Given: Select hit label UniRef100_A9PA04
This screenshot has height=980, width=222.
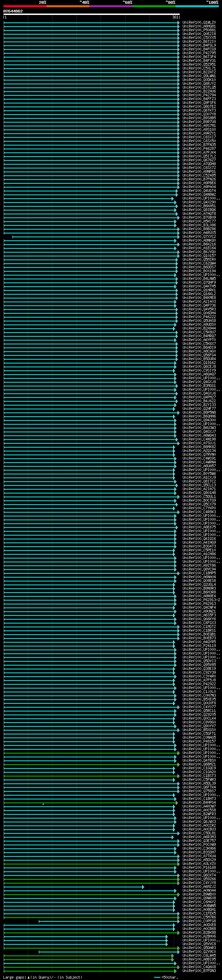Looking at the screenshot, I should 199,187.
